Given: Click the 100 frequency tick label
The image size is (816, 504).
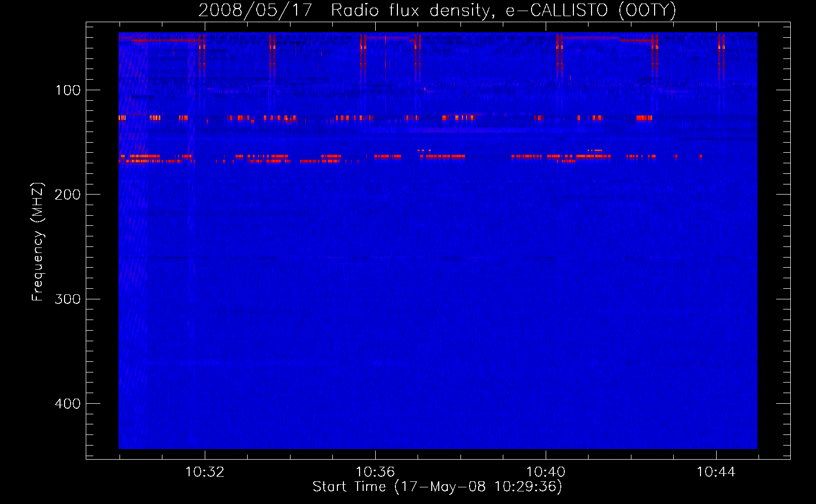Looking at the screenshot, I should [x=68, y=90].
